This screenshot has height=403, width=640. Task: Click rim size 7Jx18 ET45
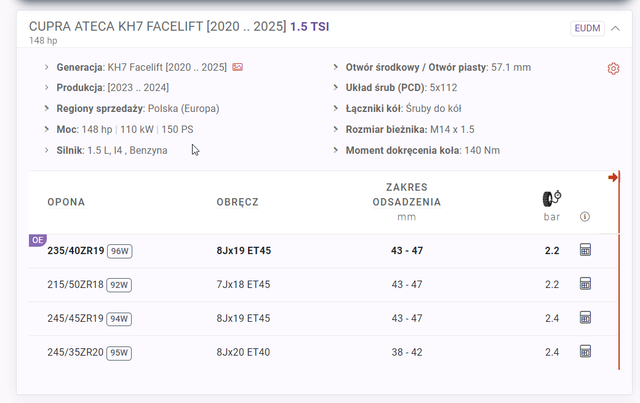point(243,285)
